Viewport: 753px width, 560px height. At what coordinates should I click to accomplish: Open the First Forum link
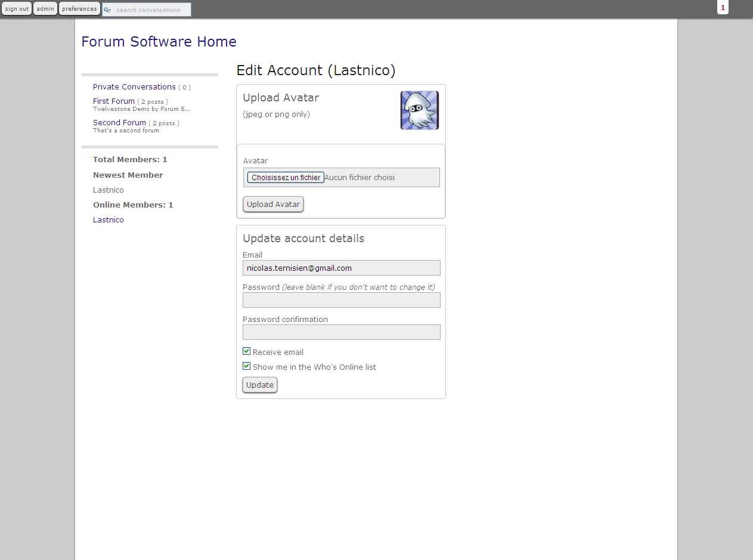point(114,101)
